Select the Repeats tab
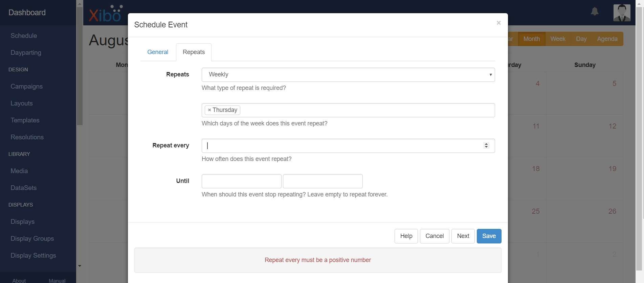Screen dimensions: 644x283 (x=194, y=52)
